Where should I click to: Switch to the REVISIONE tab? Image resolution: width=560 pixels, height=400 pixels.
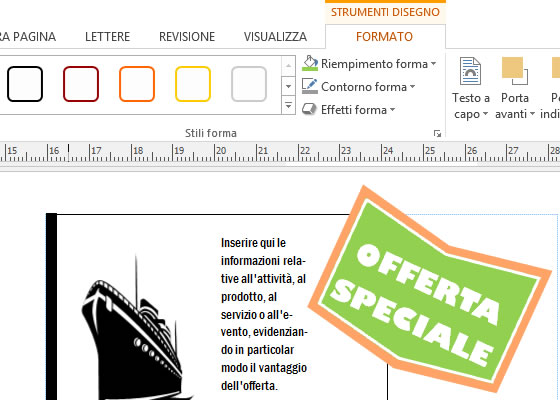(187, 37)
